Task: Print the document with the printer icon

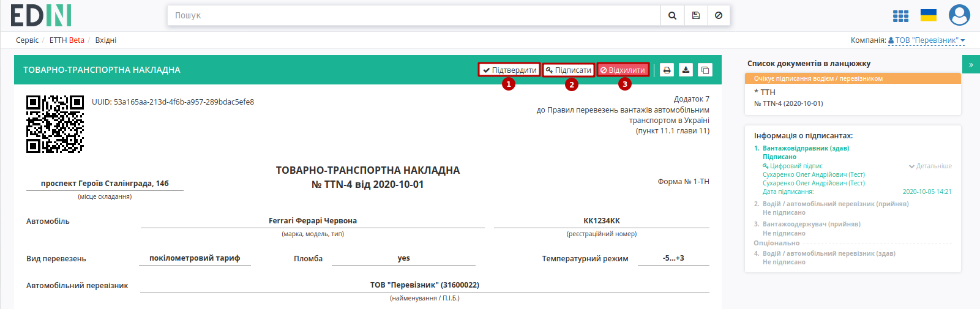Action: click(667, 70)
